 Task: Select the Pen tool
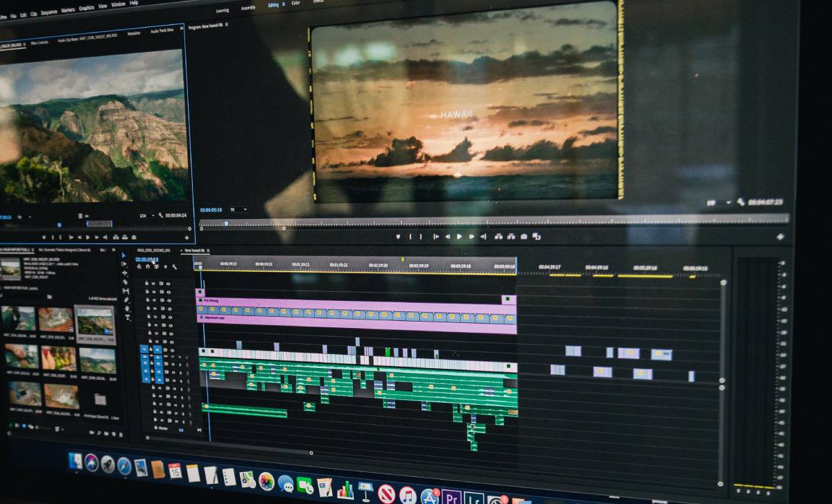(126, 299)
